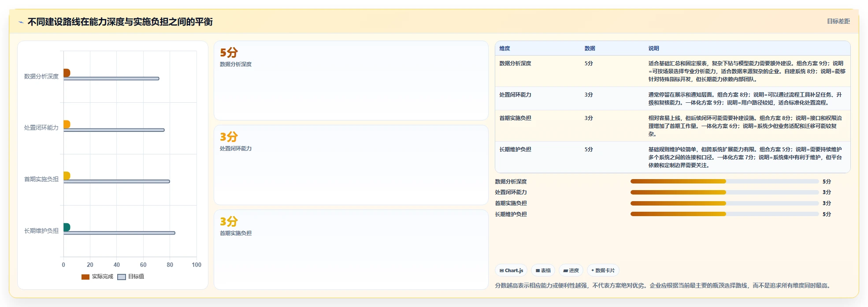
Task: Click the brown actual bar for 数据分析深度 in chart
Action: (67, 73)
